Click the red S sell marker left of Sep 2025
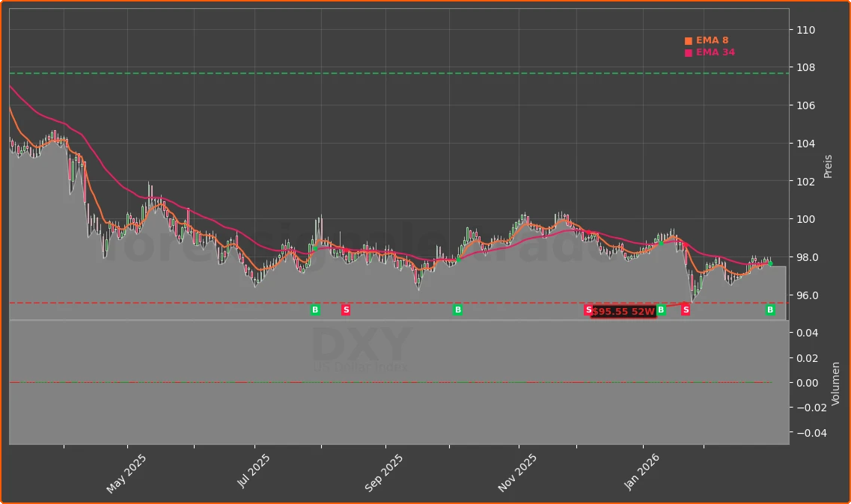The height and width of the screenshot is (504, 851). 346,310
